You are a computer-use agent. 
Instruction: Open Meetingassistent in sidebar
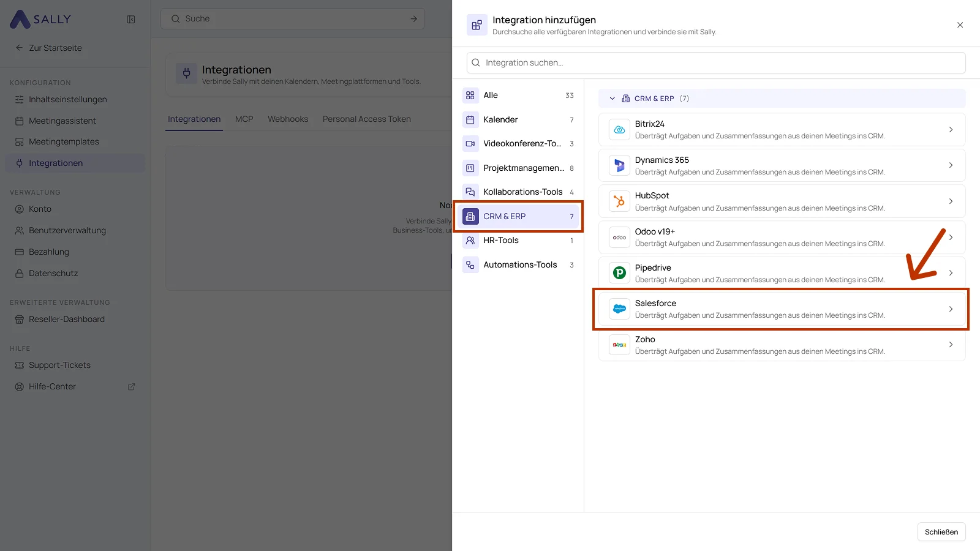tap(75, 121)
